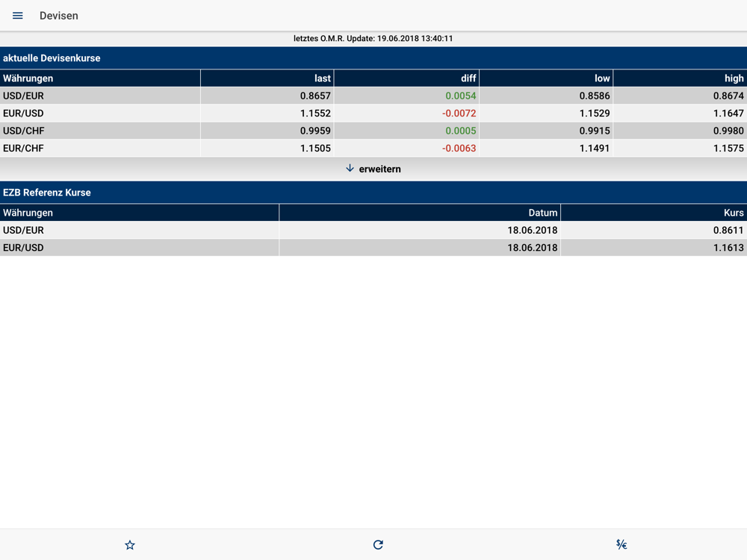Click the high value 1.1575
Viewport: 747px width, 560px height.
728,148
